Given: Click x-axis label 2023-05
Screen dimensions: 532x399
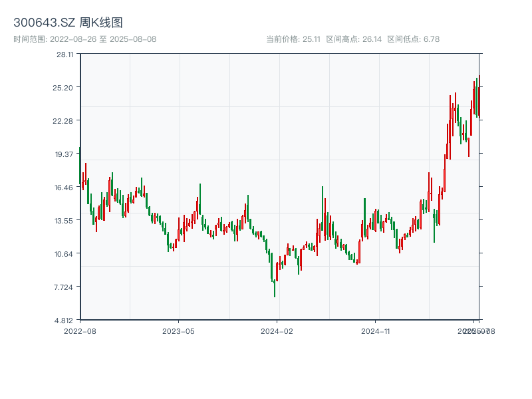Looking at the screenshot, I should (178, 331).
